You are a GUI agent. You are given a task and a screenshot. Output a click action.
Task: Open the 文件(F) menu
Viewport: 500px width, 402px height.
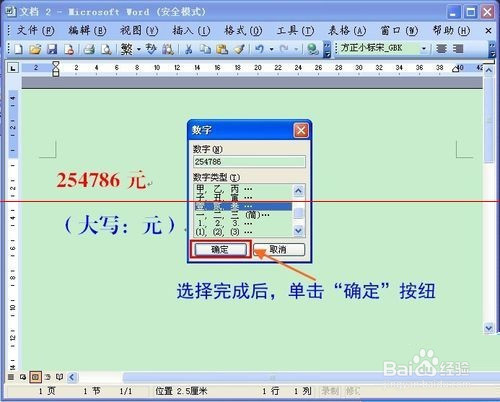click(x=35, y=31)
